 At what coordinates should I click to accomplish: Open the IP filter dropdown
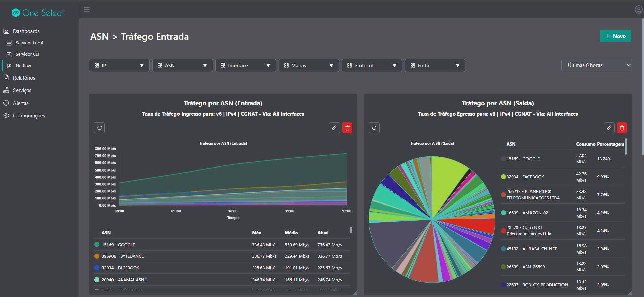point(119,65)
